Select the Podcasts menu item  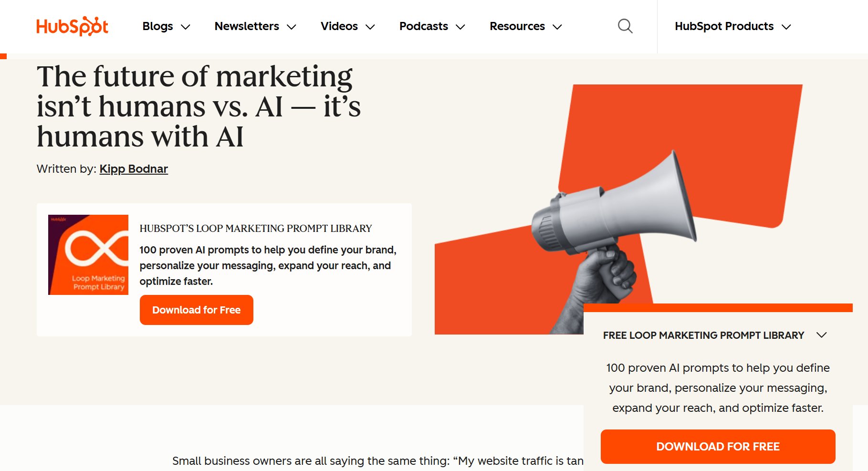[x=423, y=26]
